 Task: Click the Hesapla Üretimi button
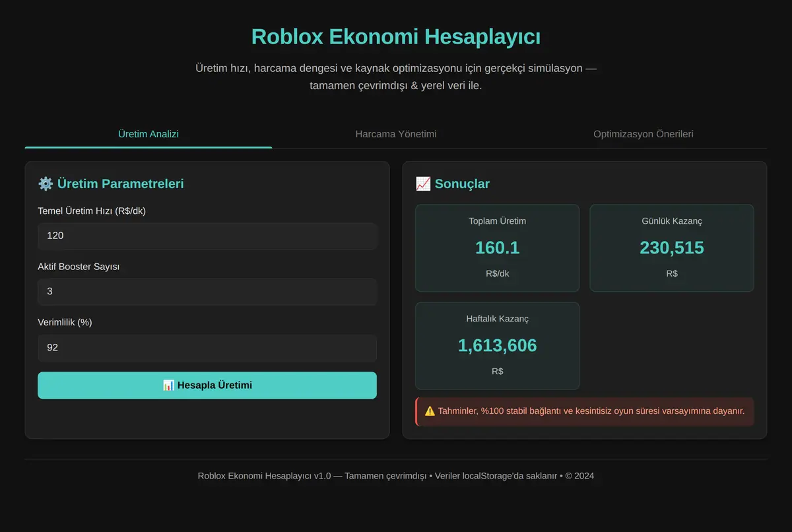[207, 385]
